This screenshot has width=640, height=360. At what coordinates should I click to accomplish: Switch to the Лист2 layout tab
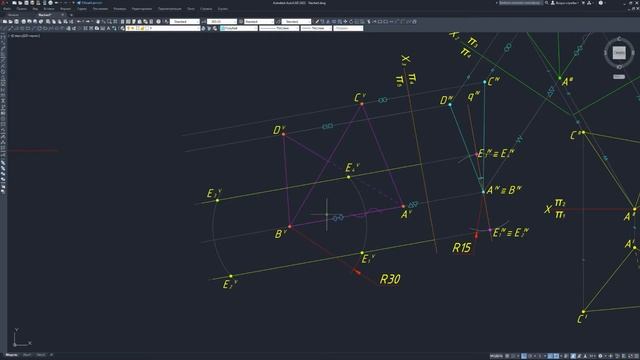[41, 355]
